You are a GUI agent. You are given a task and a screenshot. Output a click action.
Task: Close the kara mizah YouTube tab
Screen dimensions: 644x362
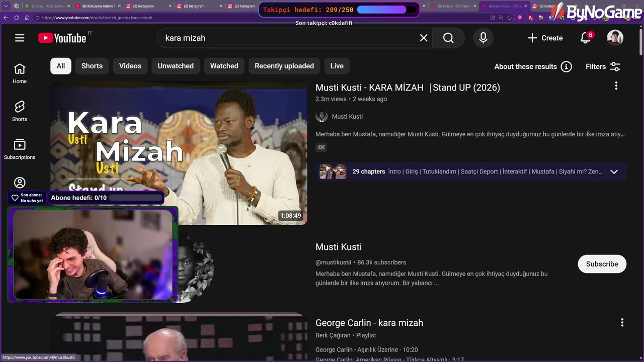click(525, 6)
